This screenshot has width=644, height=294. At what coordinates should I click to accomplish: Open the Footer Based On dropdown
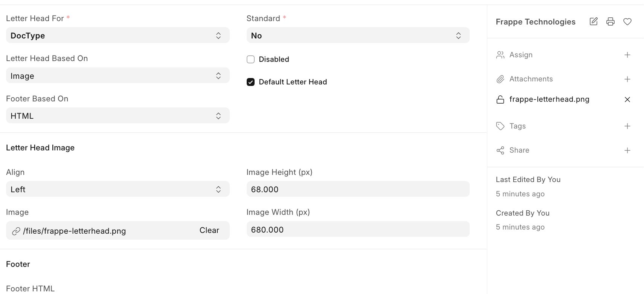tap(118, 116)
